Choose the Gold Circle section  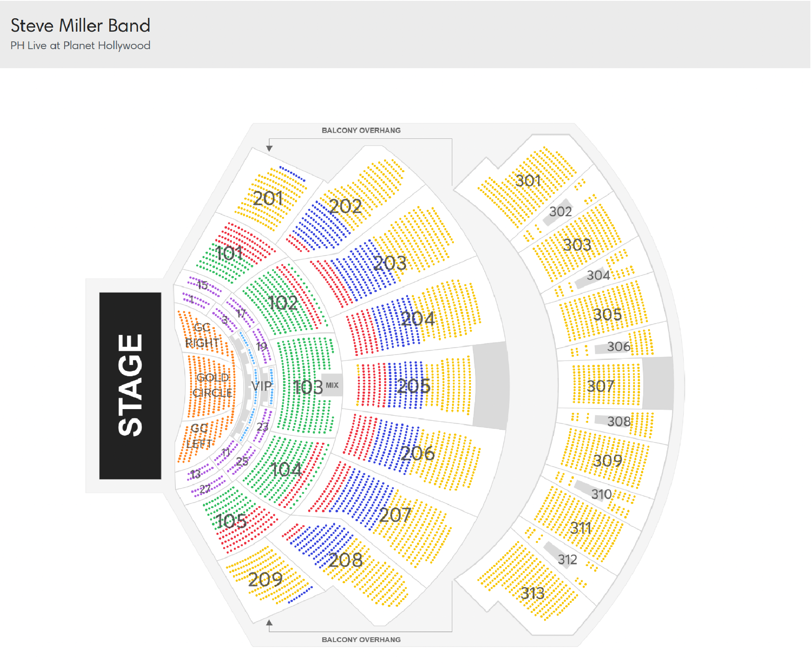(x=212, y=386)
